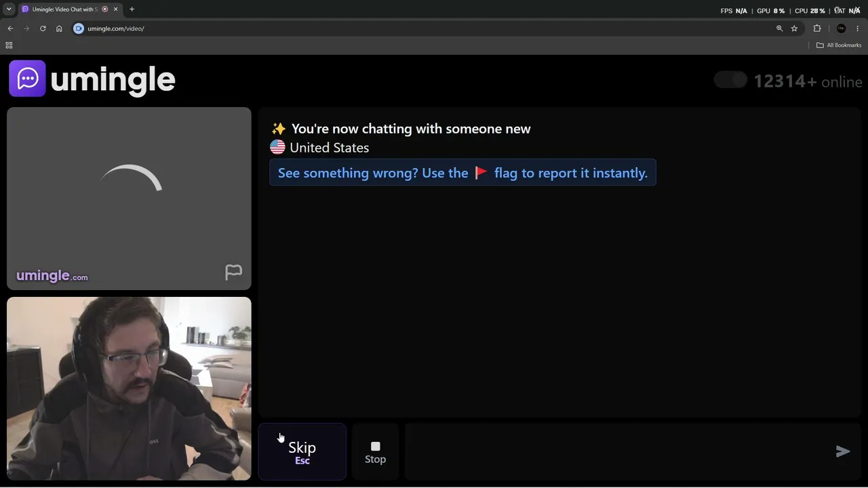Open the browser three-dot menu

pyautogui.click(x=858, y=28)
